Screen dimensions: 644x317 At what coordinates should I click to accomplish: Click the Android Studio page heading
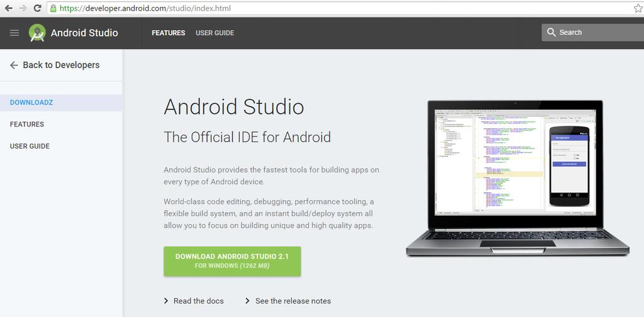[x=234, y=107]
